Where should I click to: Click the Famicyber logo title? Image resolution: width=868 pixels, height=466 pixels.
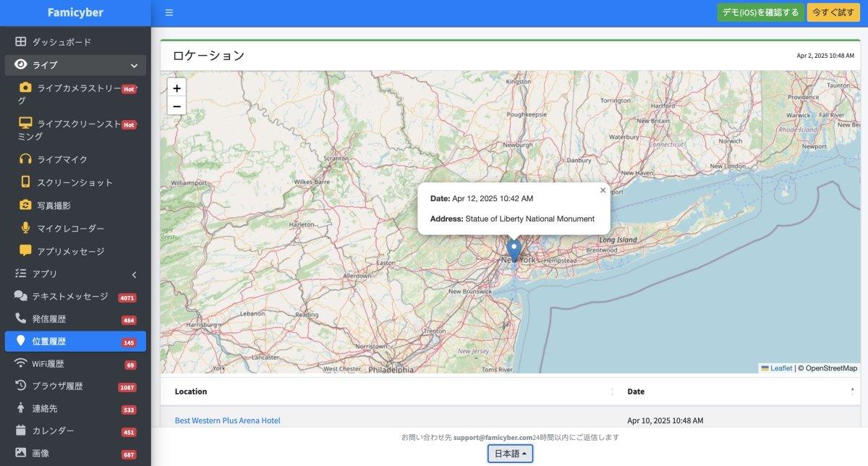tap(75, 12)
